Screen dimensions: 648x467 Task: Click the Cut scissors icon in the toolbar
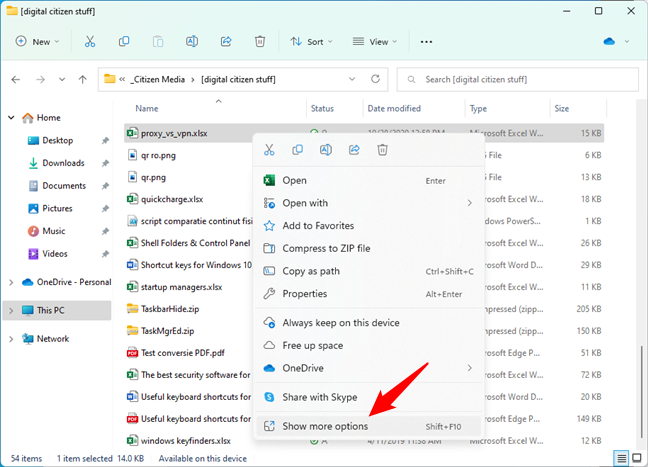(x=90, y=42)
